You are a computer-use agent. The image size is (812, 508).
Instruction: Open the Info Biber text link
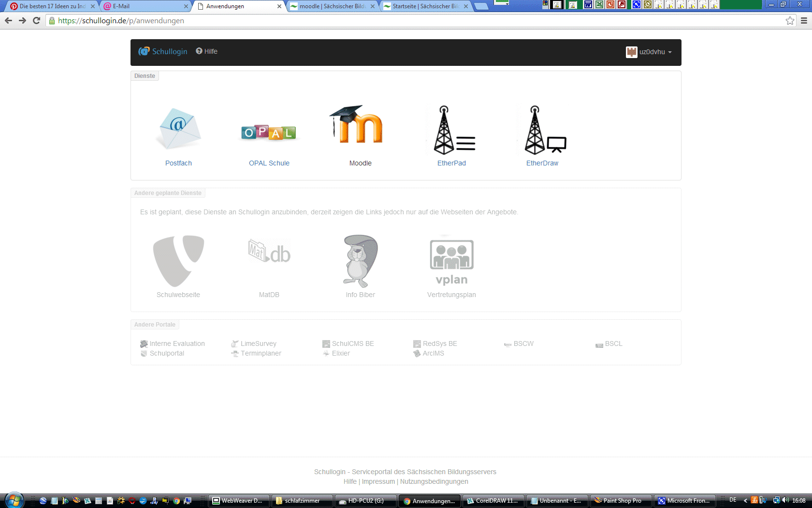click(x=360, y=295)
